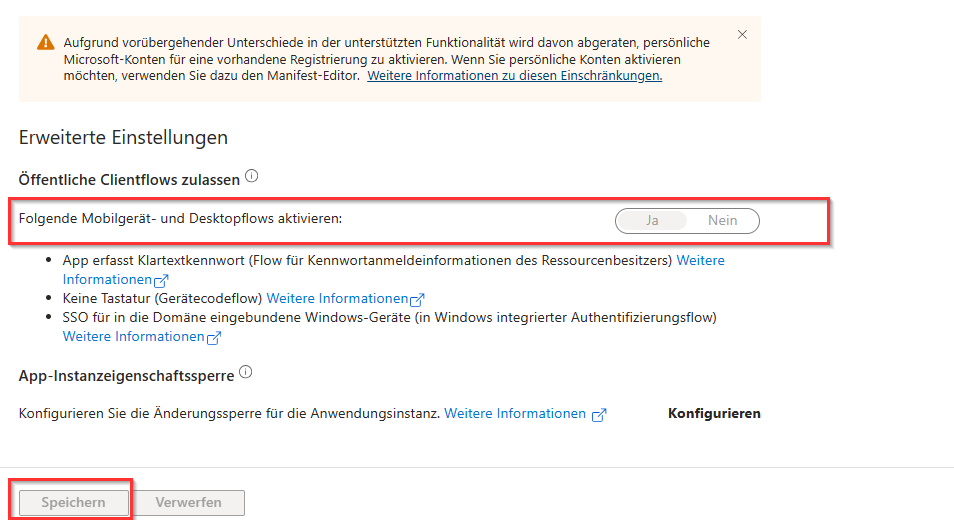Click external link icon after Klartextkennwort Informationen link

coord(161,281)
